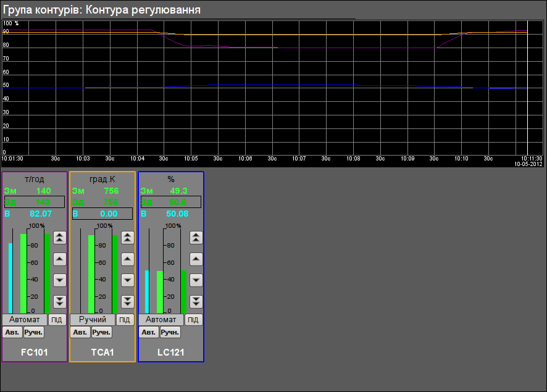Click the LC121 loop name label
The height and width of the screenshot is (392, 547).
coord(170,352)
